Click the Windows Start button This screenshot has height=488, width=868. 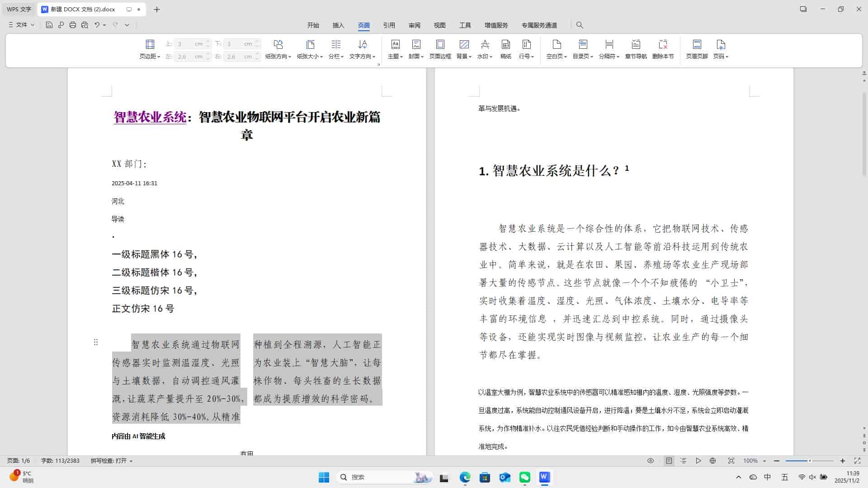tap(324, 477)
